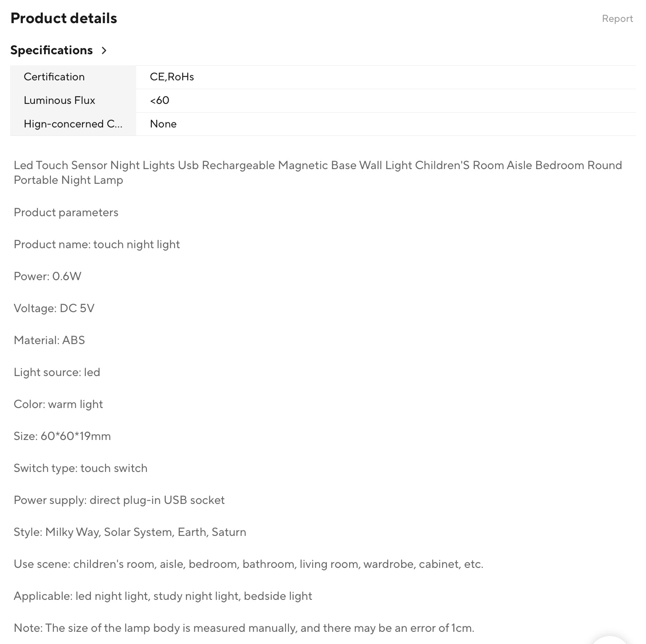
Task: Click the CE,RoHs certification value
Action: [172, 77]
